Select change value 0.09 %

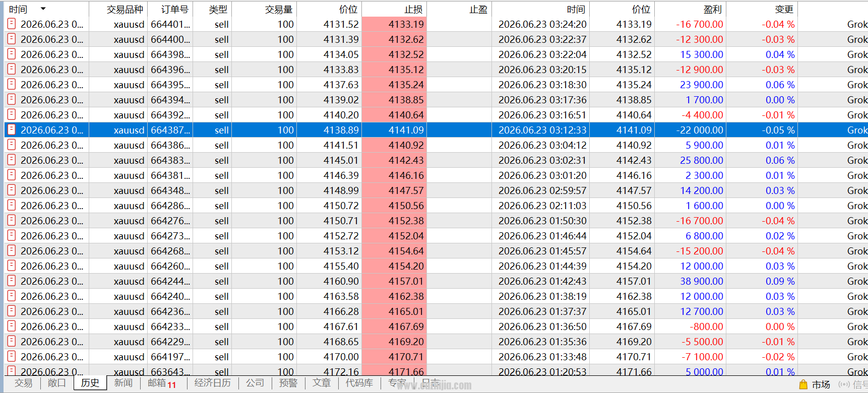point(780,281)
